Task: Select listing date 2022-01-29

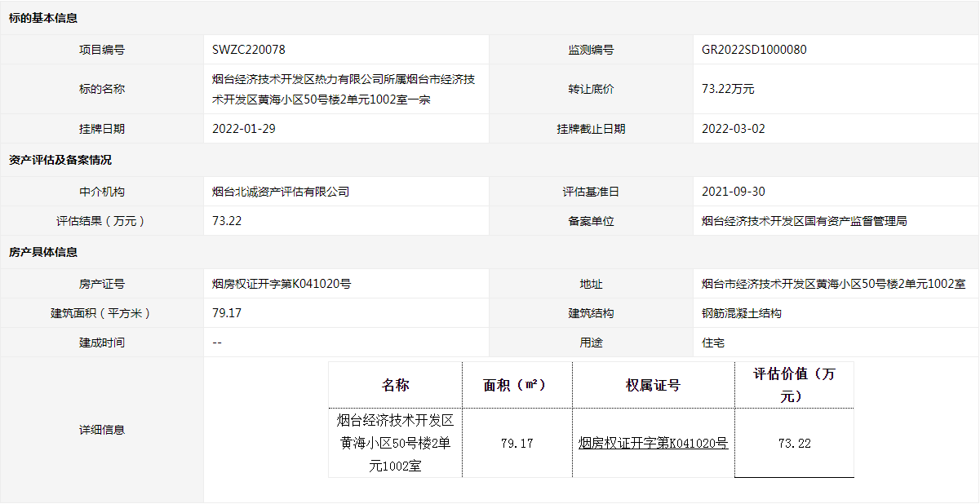Action: 244,129
